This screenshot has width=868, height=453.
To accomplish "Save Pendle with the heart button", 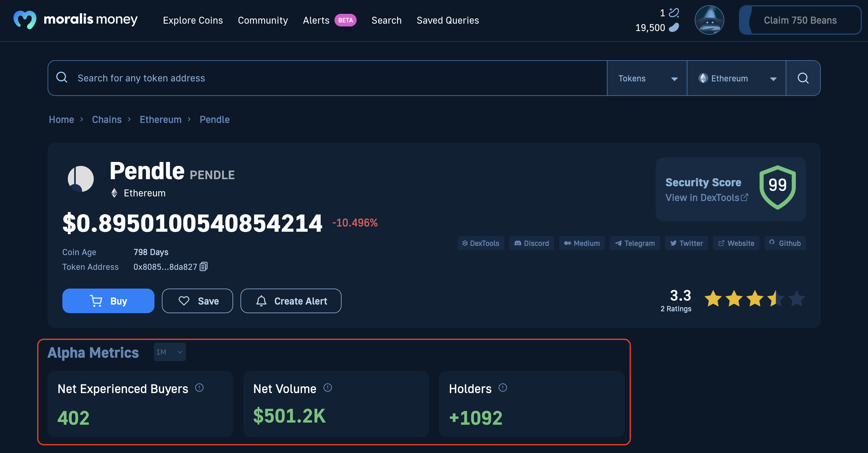I will (x=197, y=301).
